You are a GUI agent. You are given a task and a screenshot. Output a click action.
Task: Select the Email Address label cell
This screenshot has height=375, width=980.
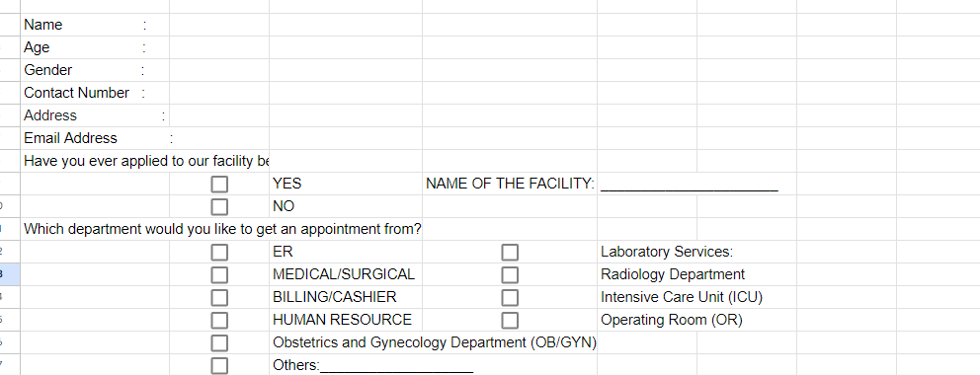95,138
